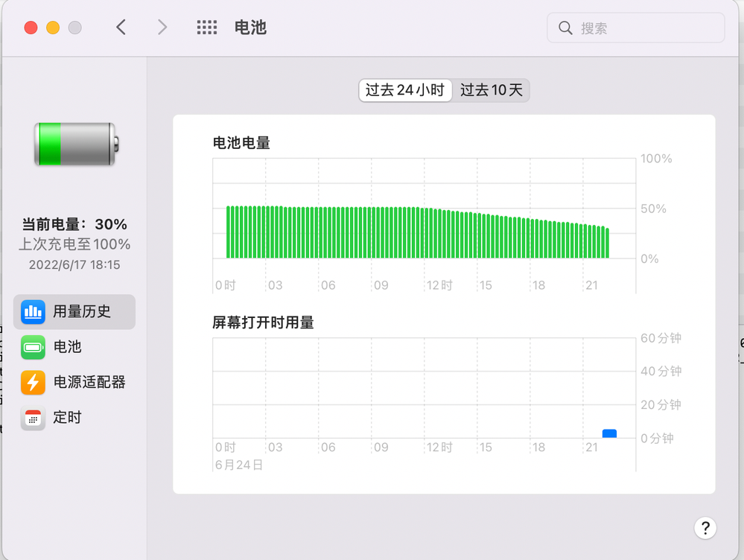Show all preferences grid icon
This screenshot has height=560, width=744.
(207, 28)
